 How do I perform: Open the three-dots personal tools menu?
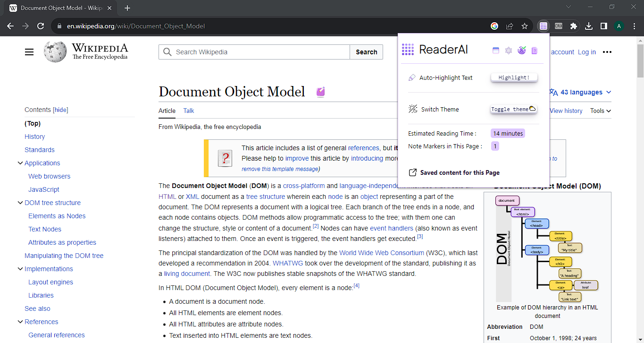pyautogui.click(x=607, y=52)
